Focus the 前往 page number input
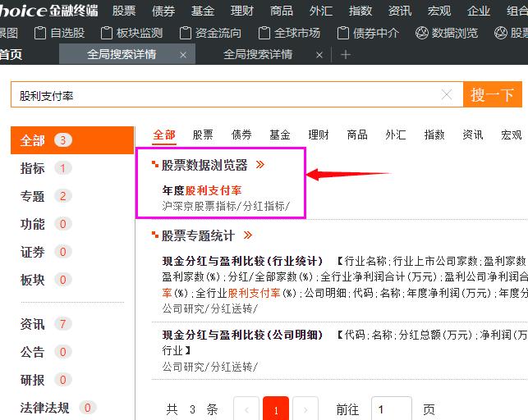528x420 pixels. click(x=392, y=409)
